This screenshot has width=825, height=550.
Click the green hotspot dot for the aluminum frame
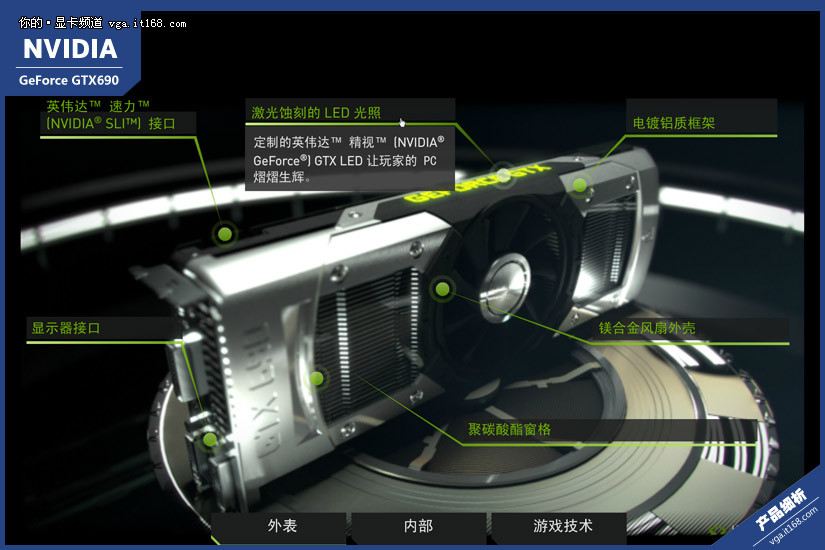pyautogui.click(x=580, y=185)
